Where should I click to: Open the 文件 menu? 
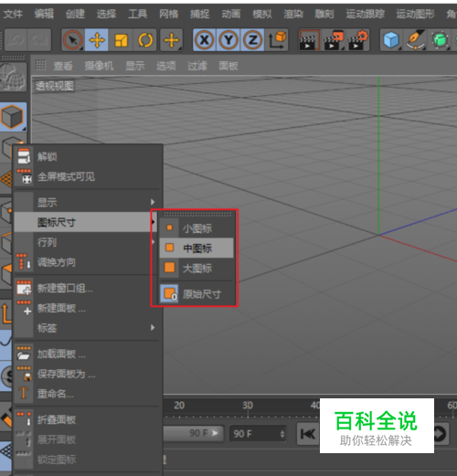[x=13, y=14]
